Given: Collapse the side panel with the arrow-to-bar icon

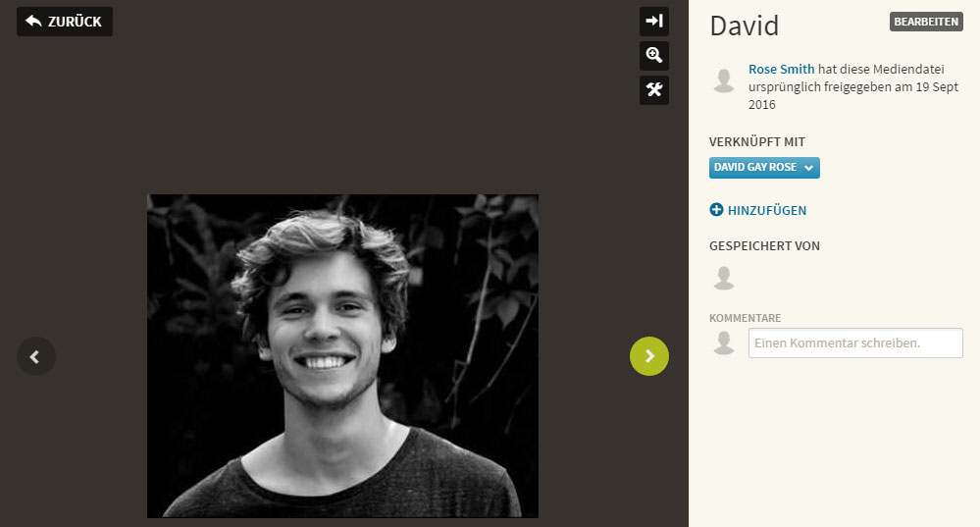Looking at the screenshot, I should 653,22.
